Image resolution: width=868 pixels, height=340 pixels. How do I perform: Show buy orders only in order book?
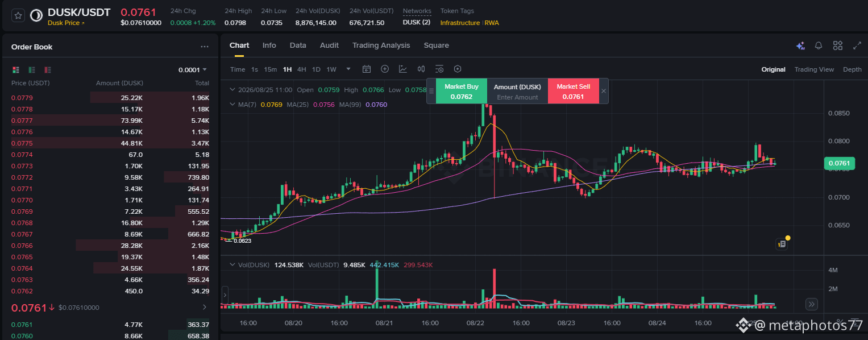pos(32,70)
